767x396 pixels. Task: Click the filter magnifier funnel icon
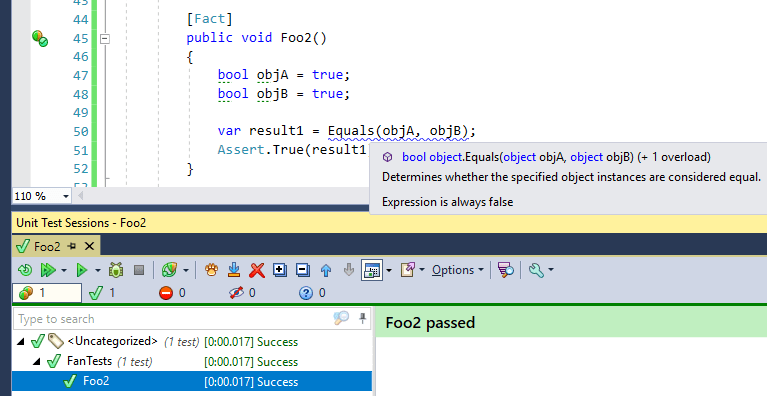click(505, 270)
